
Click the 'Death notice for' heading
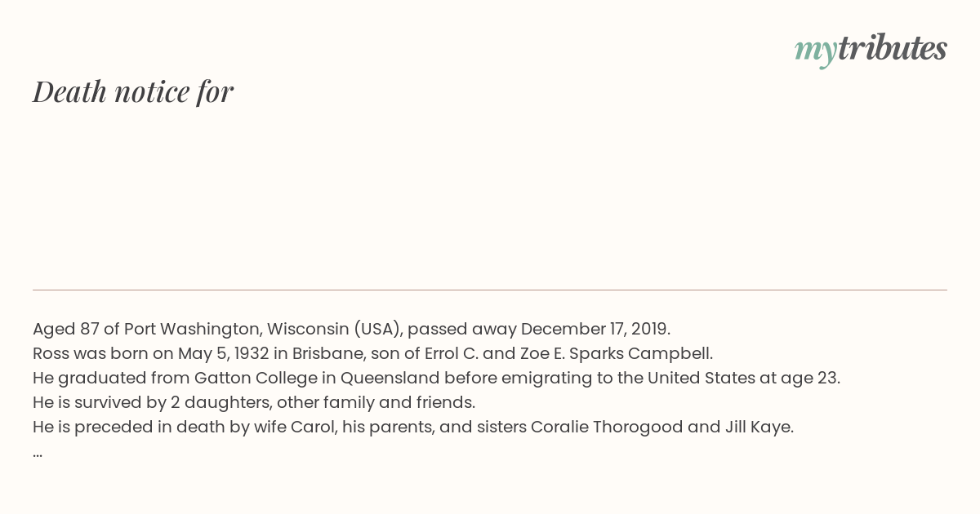pos(133,91)
